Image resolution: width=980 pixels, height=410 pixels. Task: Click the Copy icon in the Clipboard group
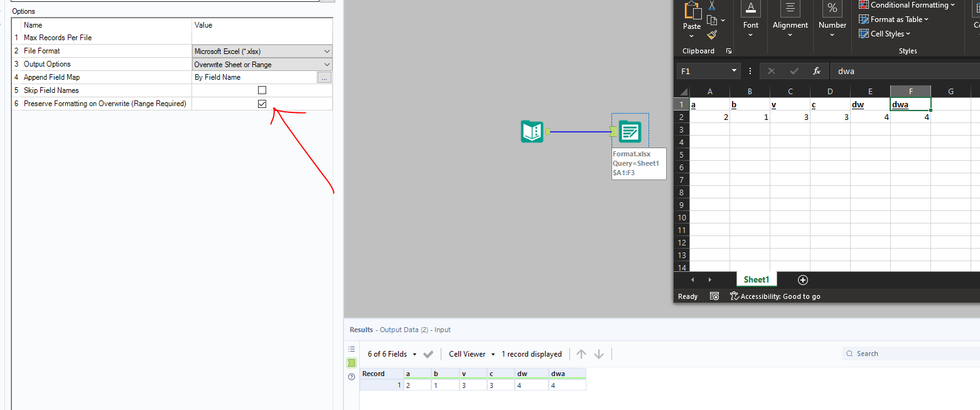[712, 20]
